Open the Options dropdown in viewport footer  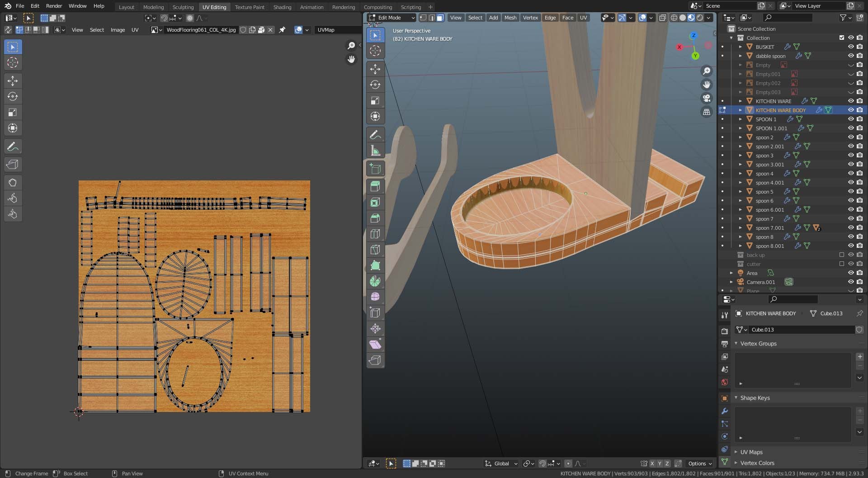700,464
